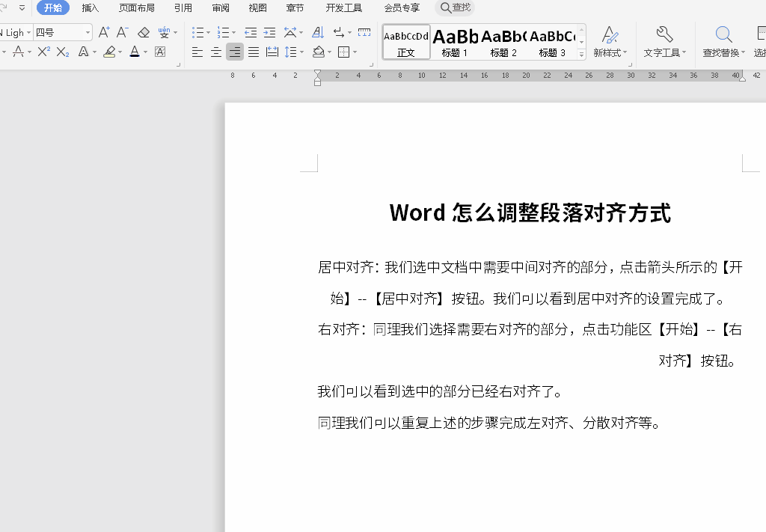Select the Text Tools icon
The image size is (766, 532).
tap(664, 41)
